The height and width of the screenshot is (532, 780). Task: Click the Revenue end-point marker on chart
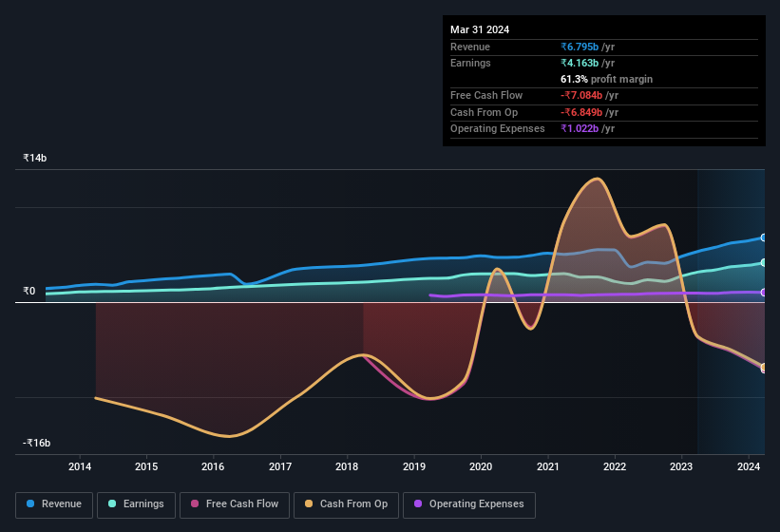(x=764, y=237)
